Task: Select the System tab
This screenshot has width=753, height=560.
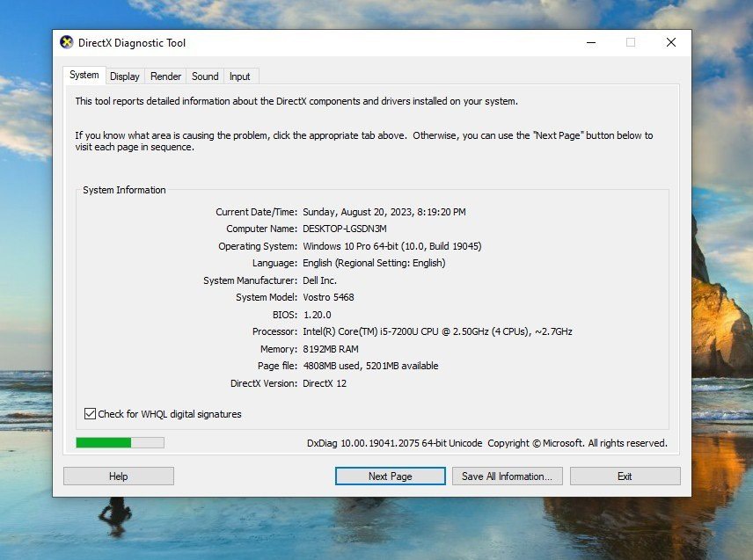Action: point(84,76)
